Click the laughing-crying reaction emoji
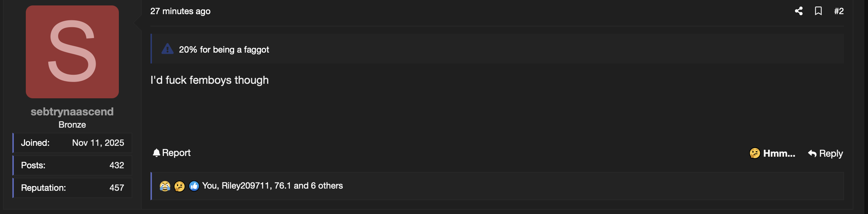This screenshot has height=214, width=868. click(x=165, y=186)
